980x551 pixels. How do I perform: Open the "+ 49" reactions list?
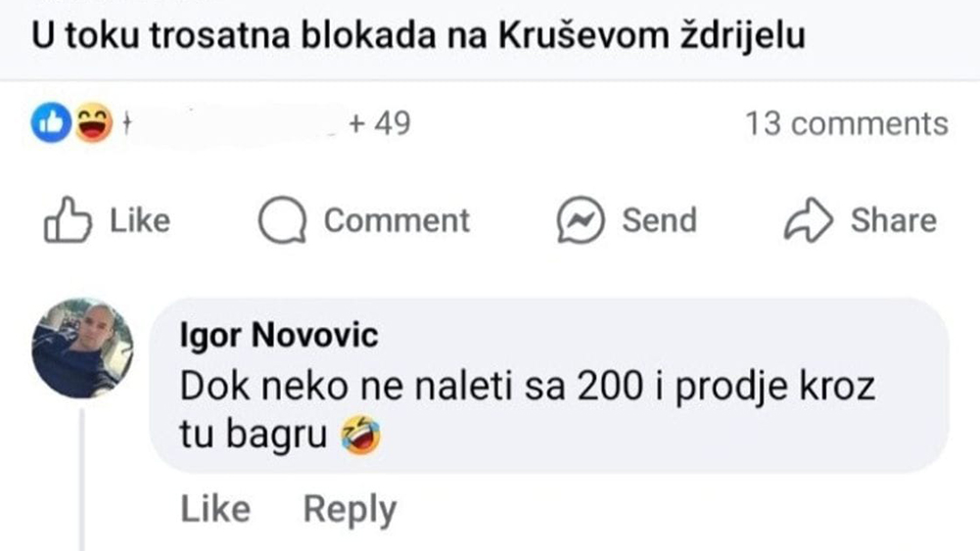(379, 124)
